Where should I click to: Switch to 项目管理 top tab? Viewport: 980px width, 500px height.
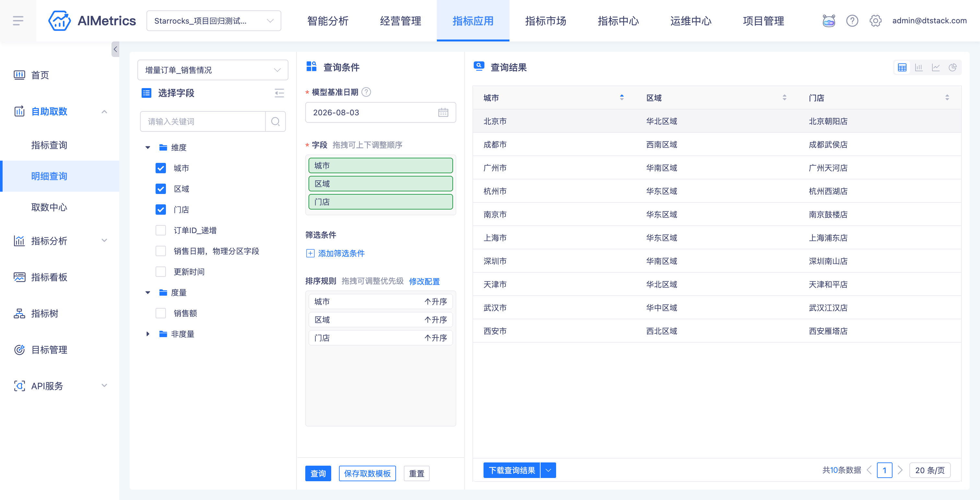click(x=764, y=20)
